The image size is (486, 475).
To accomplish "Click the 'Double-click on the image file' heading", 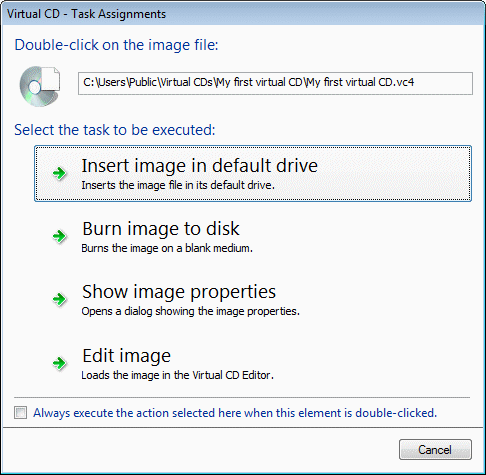I will pos(116,45).
